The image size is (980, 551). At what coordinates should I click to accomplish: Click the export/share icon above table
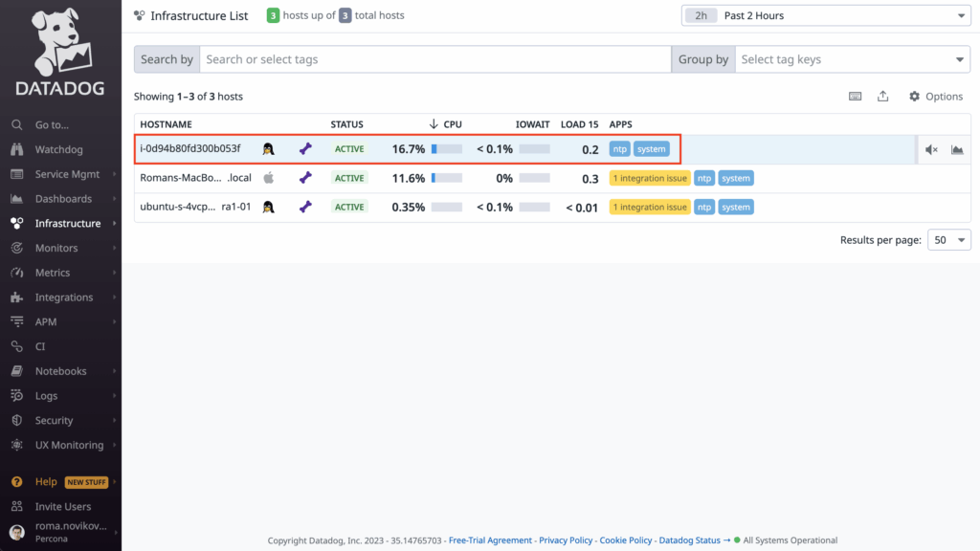pyautogui.click(x=882, y=97)
